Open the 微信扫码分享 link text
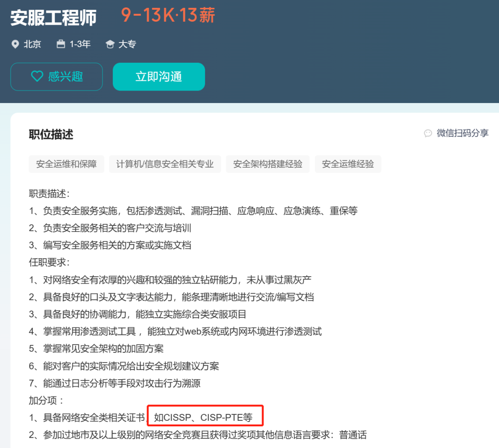The width and height of the screenshot is (499, 448). (x=462, y=133)
